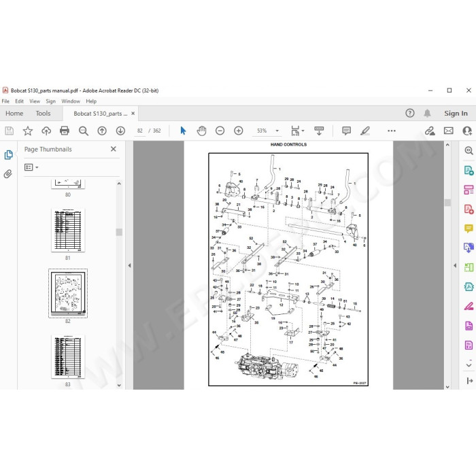Open the Edit menu
476x476 pixels.
(20, 101)
